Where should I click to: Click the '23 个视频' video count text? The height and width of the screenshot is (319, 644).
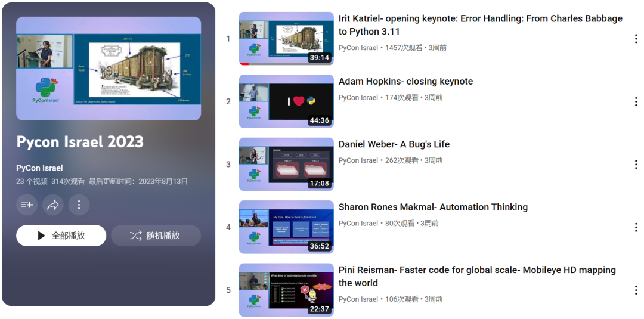(32, 181)
